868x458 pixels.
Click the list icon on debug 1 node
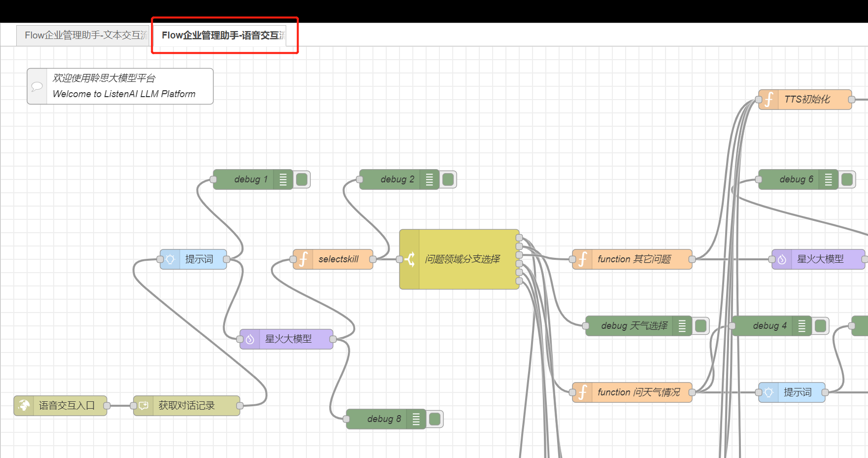[x=283, y=179]
